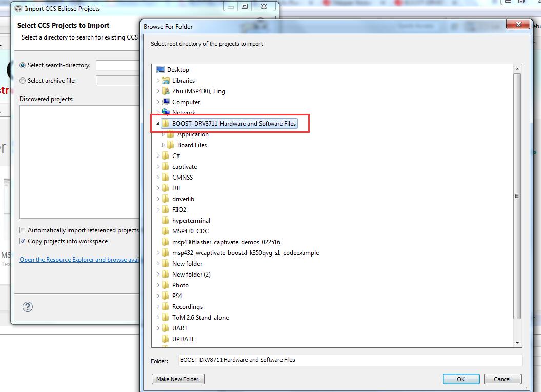Click the Recordings folder icon
Viewport: 541px width, 392px height.
pyautogui.click(x=166, y=307)
